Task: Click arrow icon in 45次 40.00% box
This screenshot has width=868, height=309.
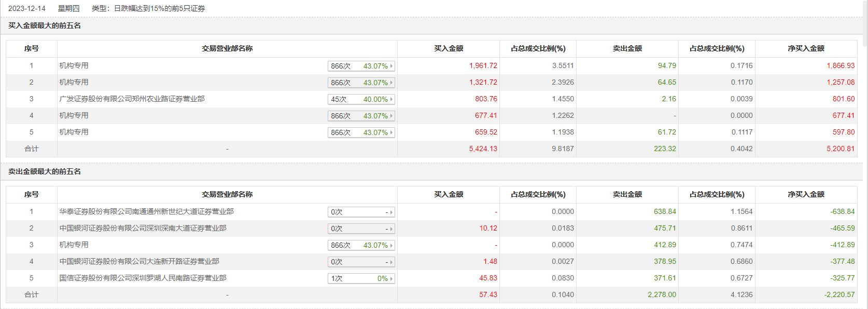Action: 391,99
